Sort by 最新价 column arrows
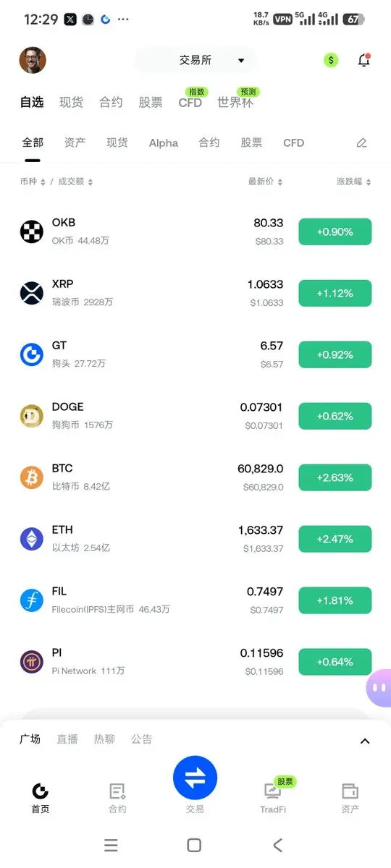 pyautogui.click(x=280, y=182)
